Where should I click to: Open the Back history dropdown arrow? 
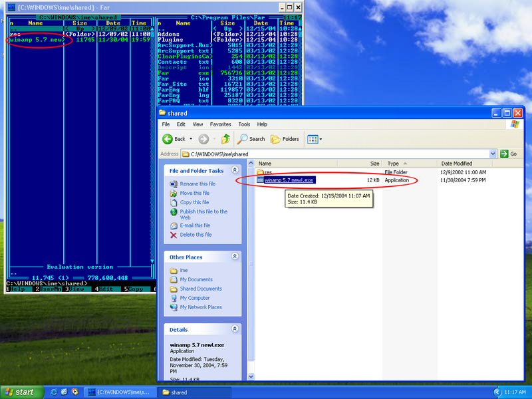(x=191, y=139)
